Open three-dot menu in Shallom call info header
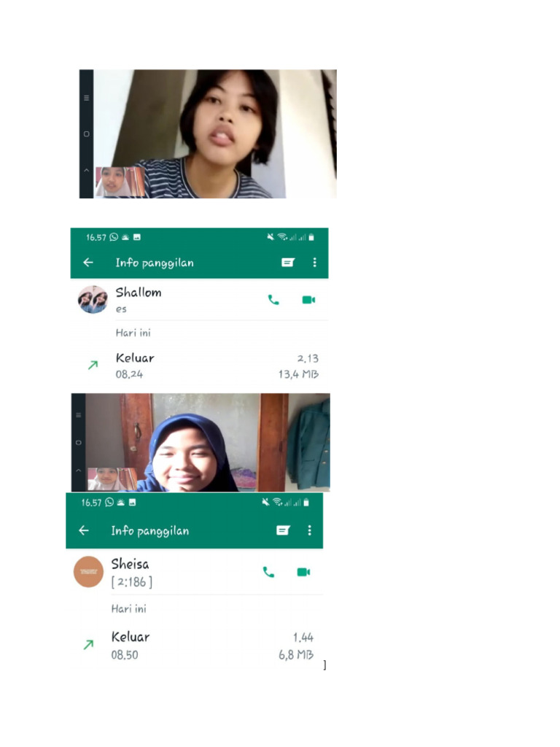 (314, 263)
